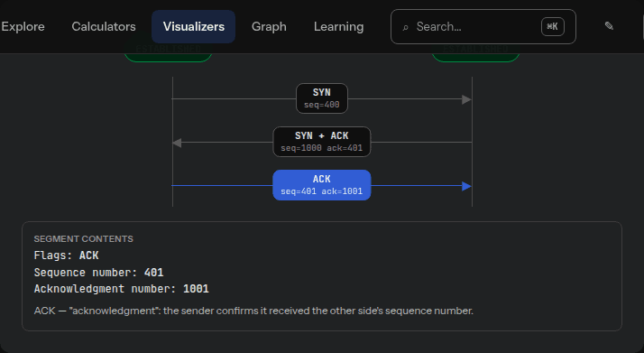644x353 pixels.
Task: Open the Learning tab
Action: 338,27
